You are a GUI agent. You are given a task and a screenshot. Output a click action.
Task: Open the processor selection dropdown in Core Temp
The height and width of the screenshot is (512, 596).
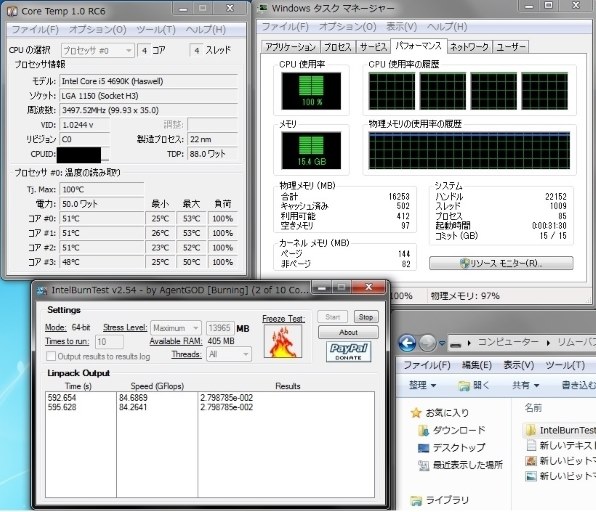tap(98, 51)
